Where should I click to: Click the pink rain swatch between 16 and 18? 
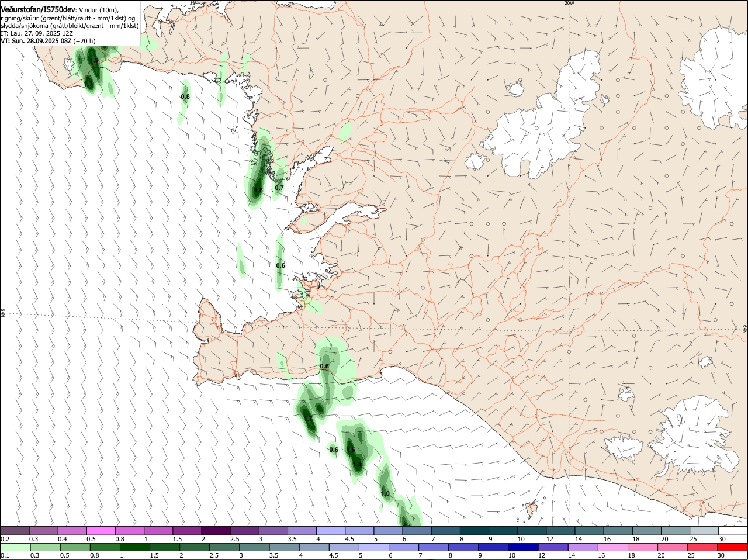(x=612, y=547)
